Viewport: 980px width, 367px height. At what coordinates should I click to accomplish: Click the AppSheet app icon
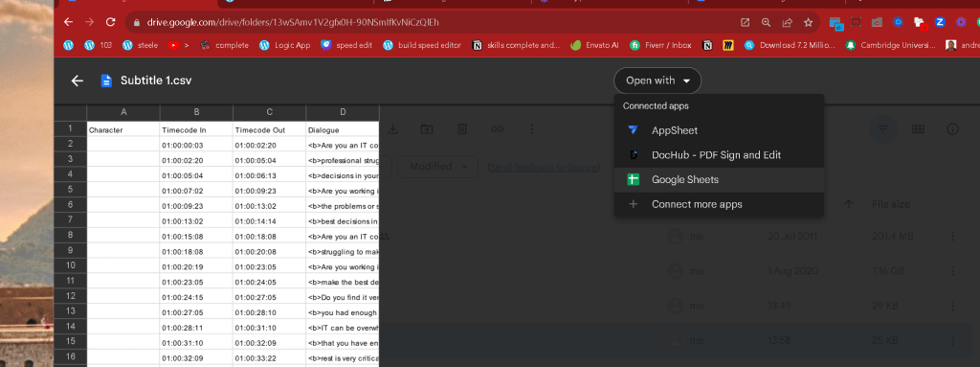tap(634, 130)
